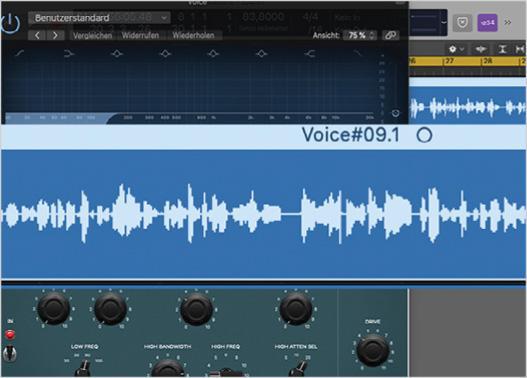Enable the high-shelf EQ band icon
Screen dimensions: 527x378
tap(310, 53)
